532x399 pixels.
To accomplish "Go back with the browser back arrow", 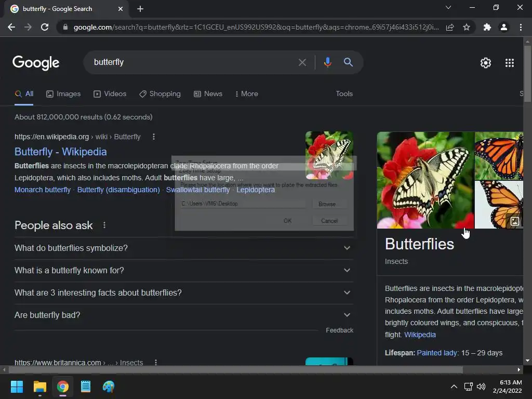I will pos(11,27).
